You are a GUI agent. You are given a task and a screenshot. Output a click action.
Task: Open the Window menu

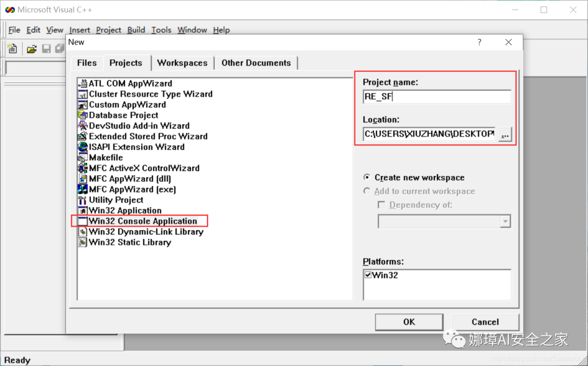[192, 30]
